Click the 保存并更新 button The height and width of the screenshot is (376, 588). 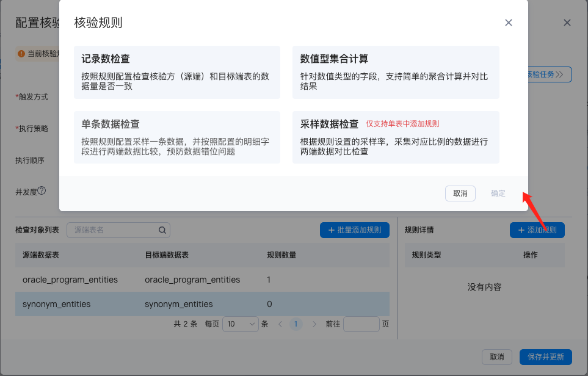click(546, 357)
